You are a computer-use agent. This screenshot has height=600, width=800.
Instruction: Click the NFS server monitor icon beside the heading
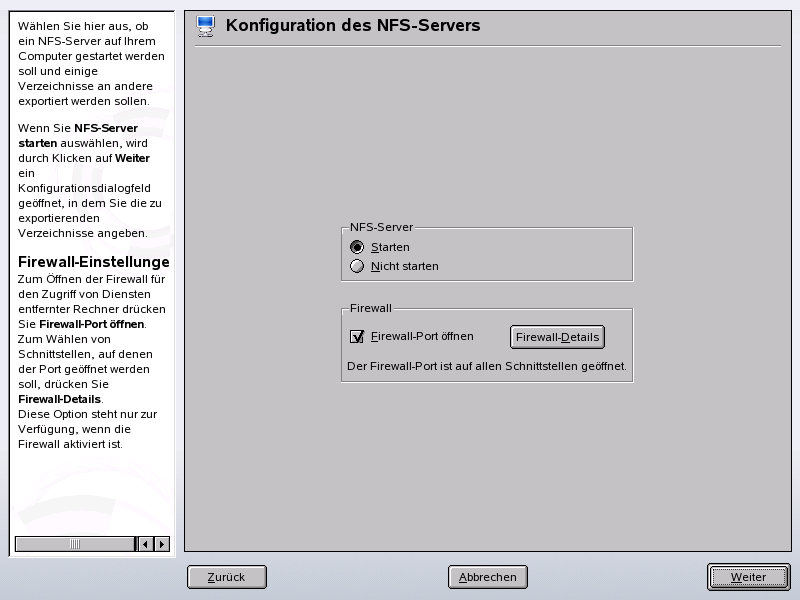coord(206,25)
